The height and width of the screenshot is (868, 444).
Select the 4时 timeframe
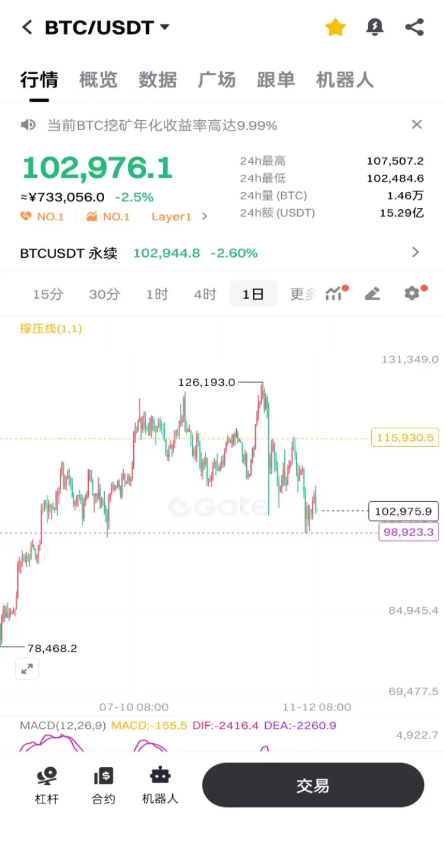pyautogui.click(x=205, y=294)
